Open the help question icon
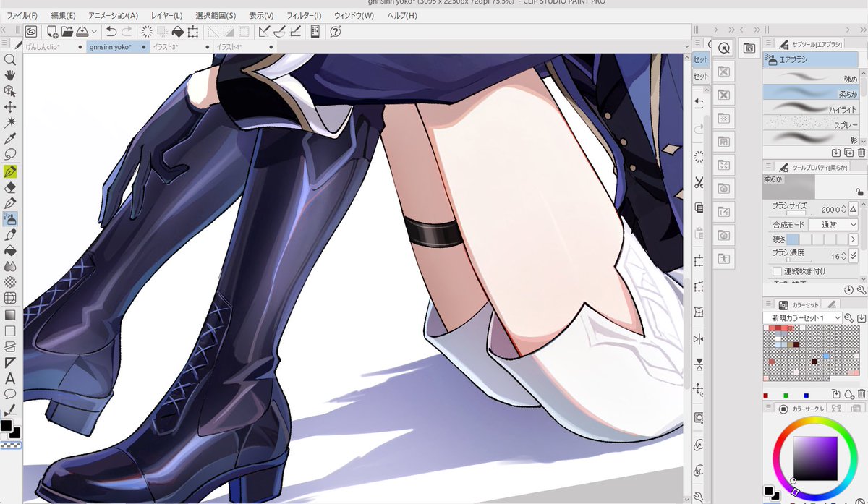This screenshot has height=504, width=868. (x=336, y=31)
